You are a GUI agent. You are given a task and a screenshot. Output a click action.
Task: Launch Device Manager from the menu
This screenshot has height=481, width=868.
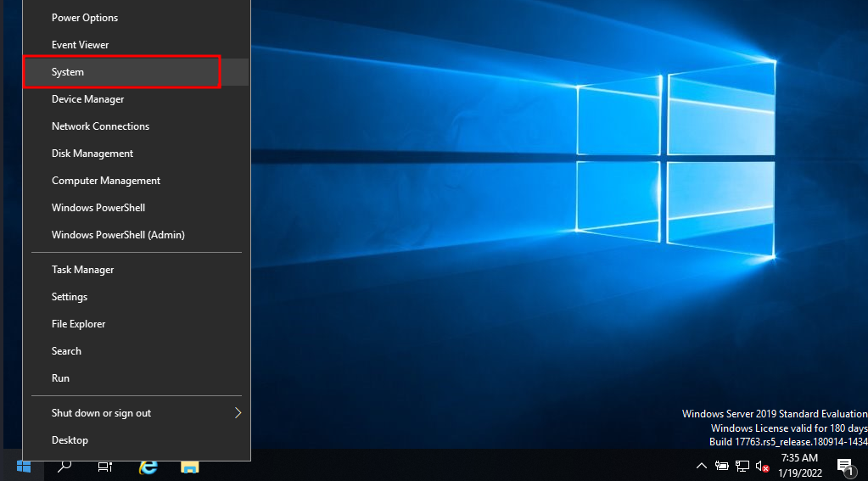coord(136,99)
